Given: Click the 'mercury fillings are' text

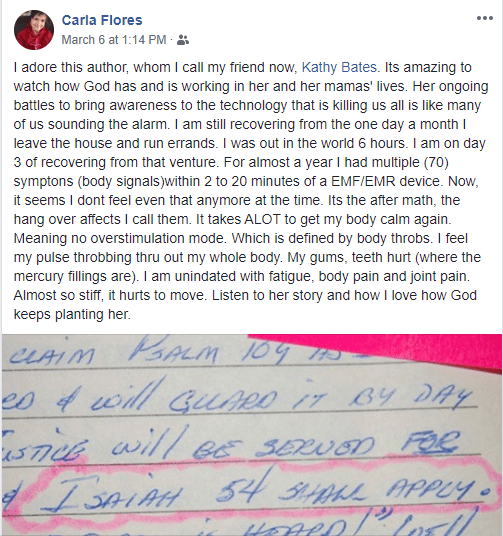Looking at the screenshot, I should coord(73,276).
